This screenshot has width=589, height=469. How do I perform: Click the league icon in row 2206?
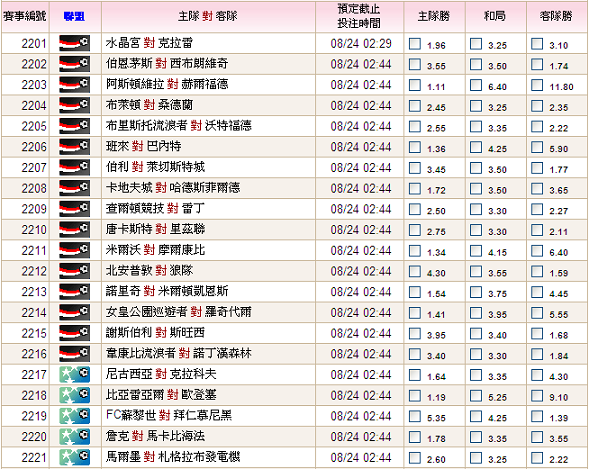pos(74,146)
